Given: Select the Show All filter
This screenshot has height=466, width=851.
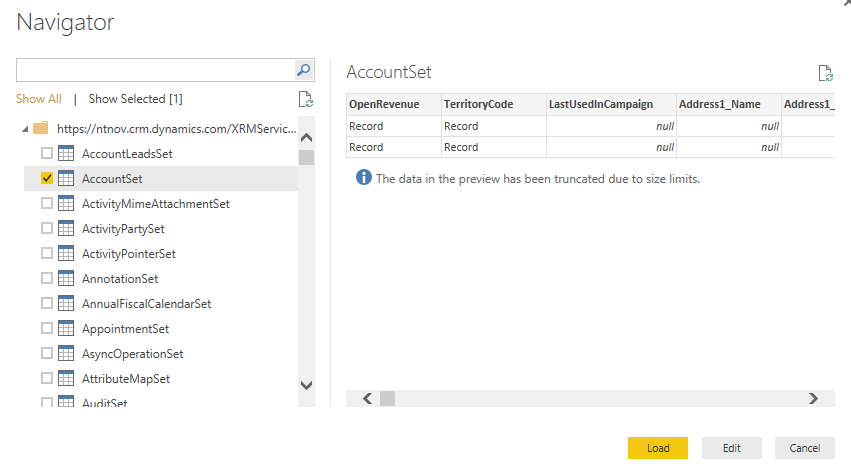Looking at the screenshot, I should 38,99.
